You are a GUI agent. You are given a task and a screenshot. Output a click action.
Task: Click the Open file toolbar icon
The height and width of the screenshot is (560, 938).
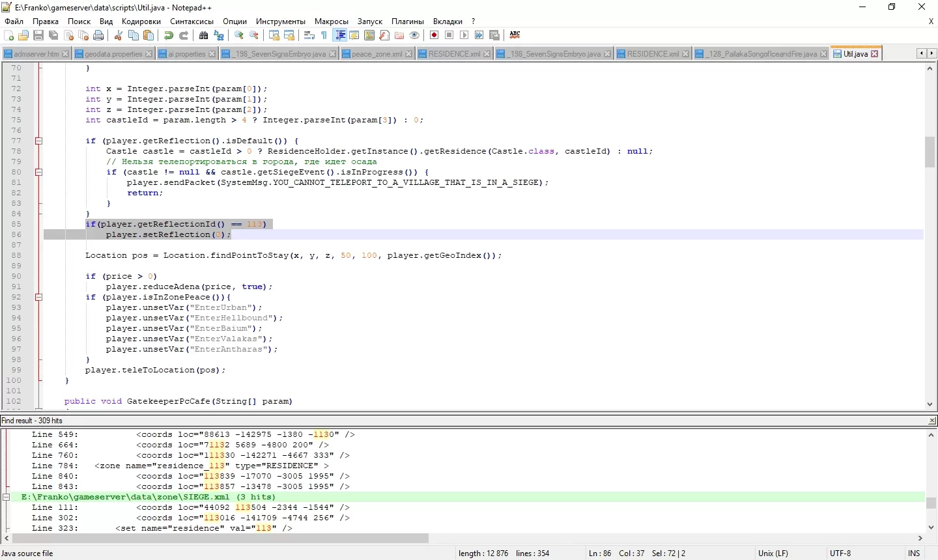(24, 35)
